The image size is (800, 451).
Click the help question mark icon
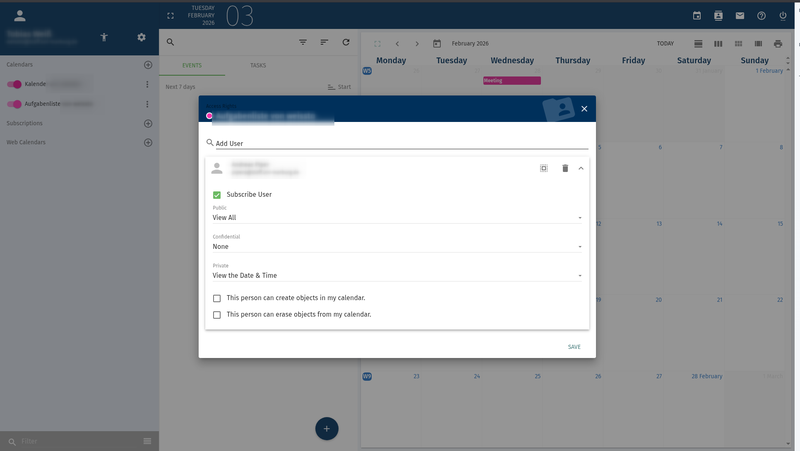[x=761, y=16]
